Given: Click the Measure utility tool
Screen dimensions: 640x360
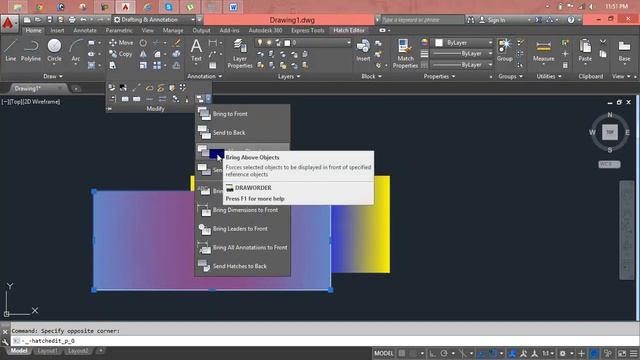Looking at the screenshot, I should 544,50.
